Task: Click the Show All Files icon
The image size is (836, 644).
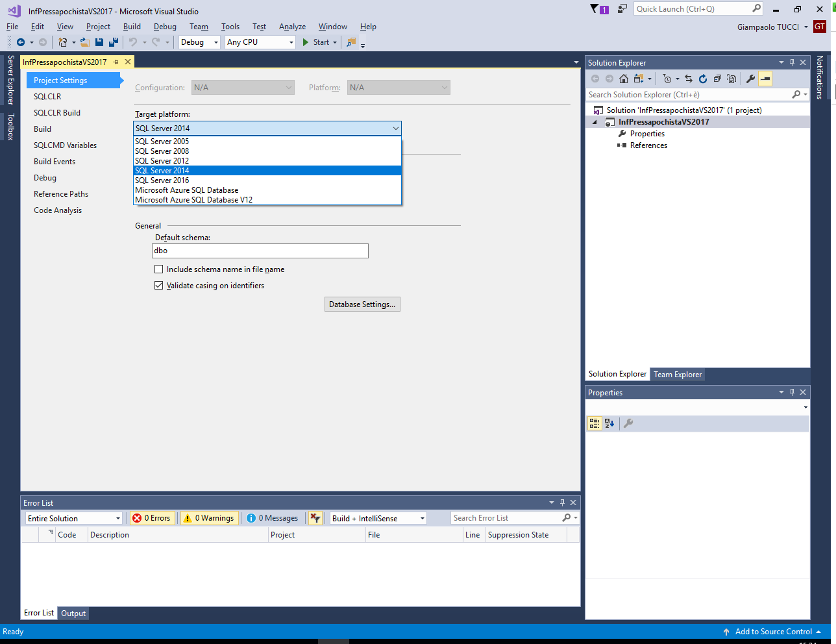Action: (732, 79)
